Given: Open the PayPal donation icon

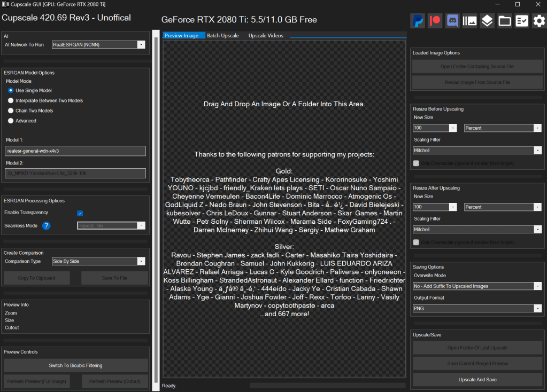Looking at the screenshot, I should click(418, 21).
